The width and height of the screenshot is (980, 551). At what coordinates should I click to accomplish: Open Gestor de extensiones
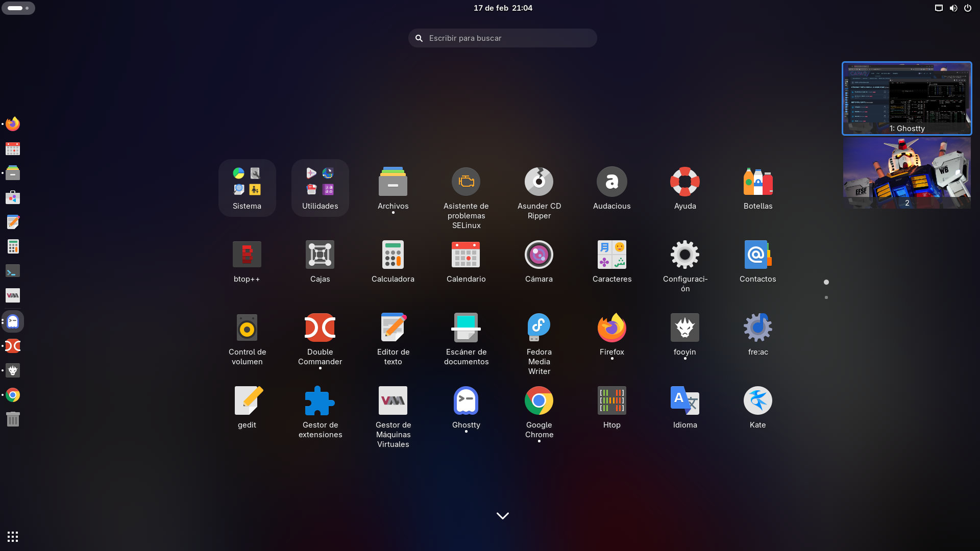(x=320, y=400)
